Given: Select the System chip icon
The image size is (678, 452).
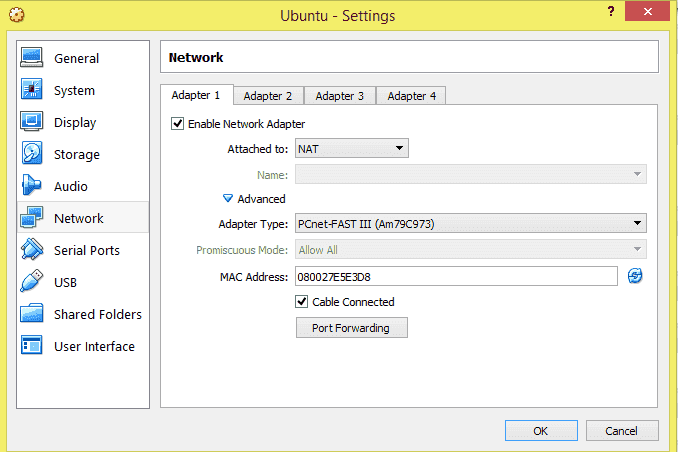Looking at the screenshot, I should point(32,90).
